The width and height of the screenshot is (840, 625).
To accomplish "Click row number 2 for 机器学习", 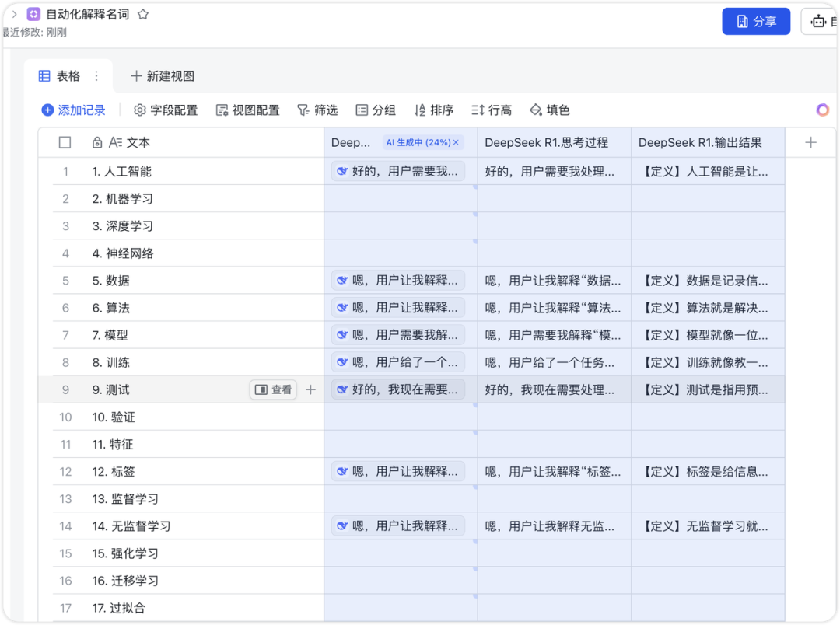I will (x=65, y=199).
